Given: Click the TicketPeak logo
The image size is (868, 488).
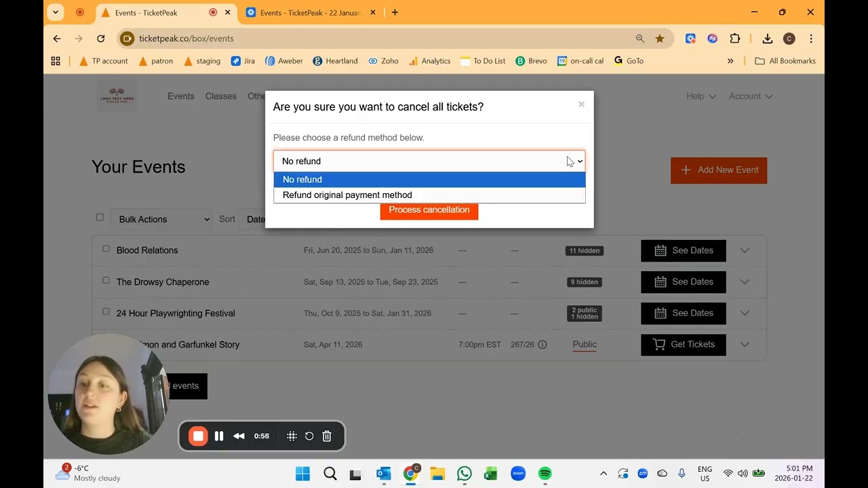Looking at the screenshot, I should (x=117, y=96).
